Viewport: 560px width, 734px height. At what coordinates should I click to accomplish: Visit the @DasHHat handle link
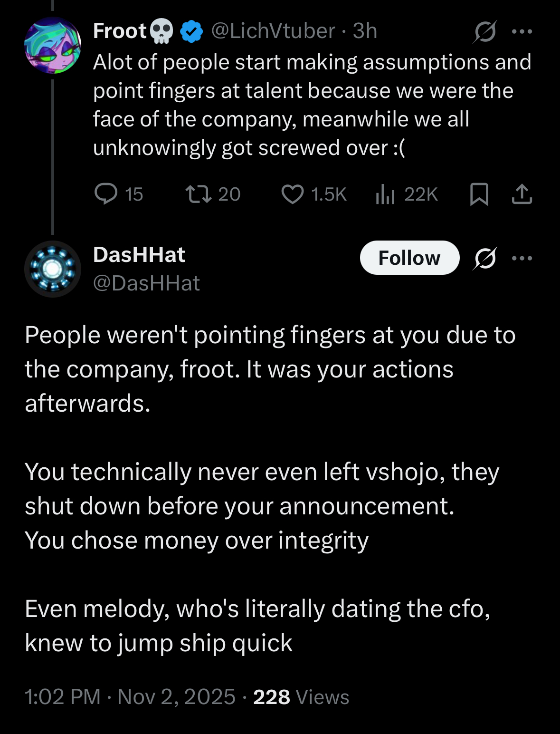[x=146, y=283]
